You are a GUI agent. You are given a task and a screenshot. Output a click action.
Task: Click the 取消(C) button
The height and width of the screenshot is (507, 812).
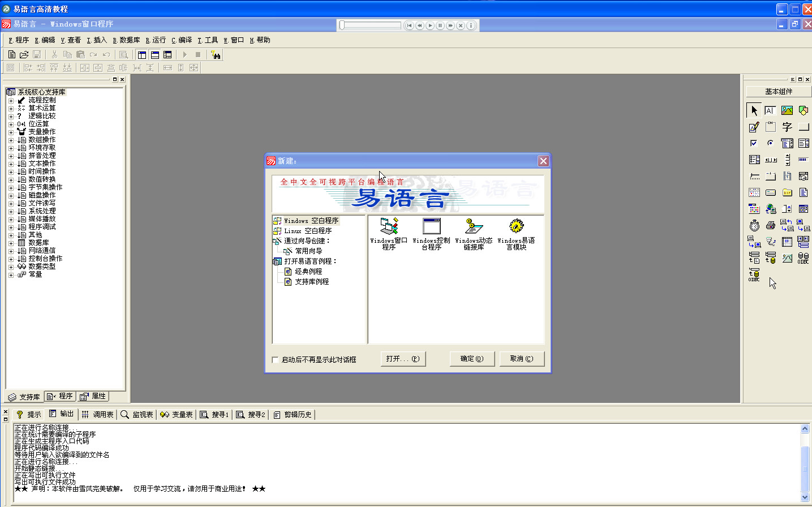coord(522,359)
